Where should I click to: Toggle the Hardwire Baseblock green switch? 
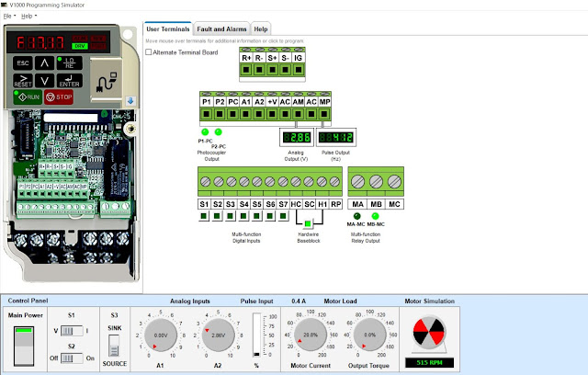[308, 224]
